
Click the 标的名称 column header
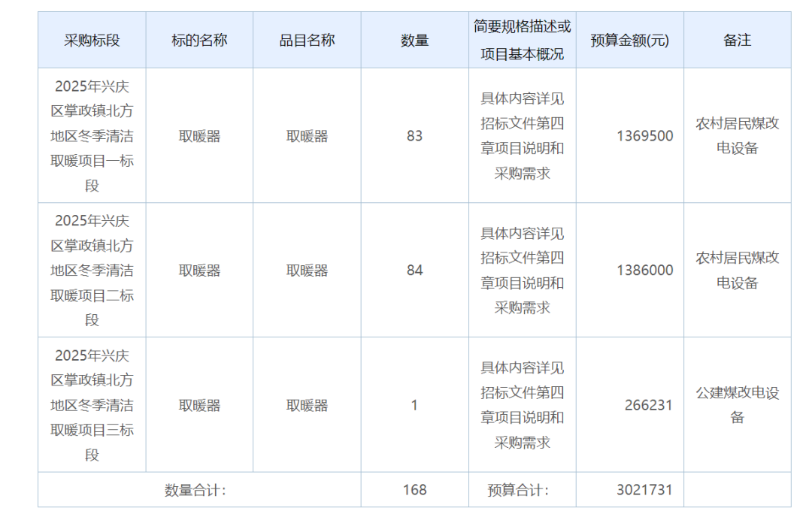tap(199, 41)
